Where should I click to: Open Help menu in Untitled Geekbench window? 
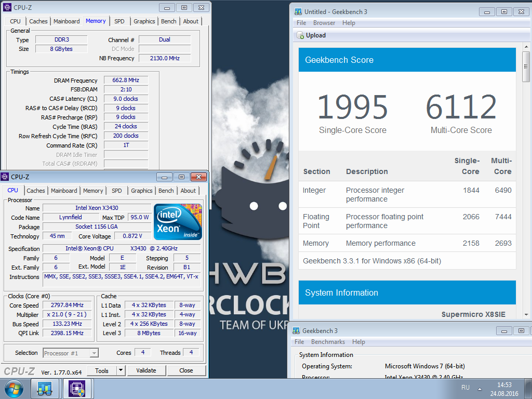(349, 23)
